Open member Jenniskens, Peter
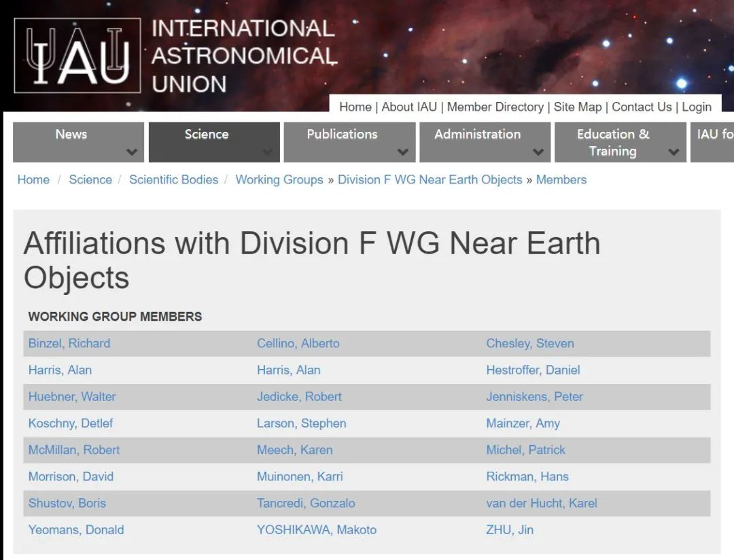The height and width of the screenshot is (560, 734). (534, 397)
